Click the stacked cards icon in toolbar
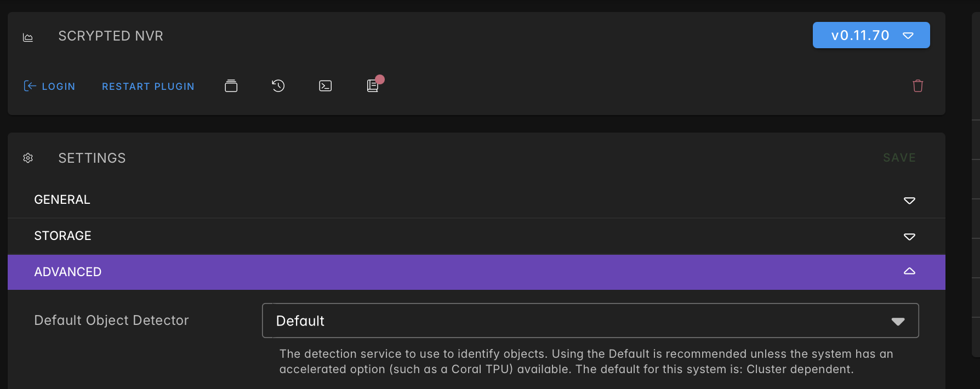This screenshot has height=389, width=980. 231,85
